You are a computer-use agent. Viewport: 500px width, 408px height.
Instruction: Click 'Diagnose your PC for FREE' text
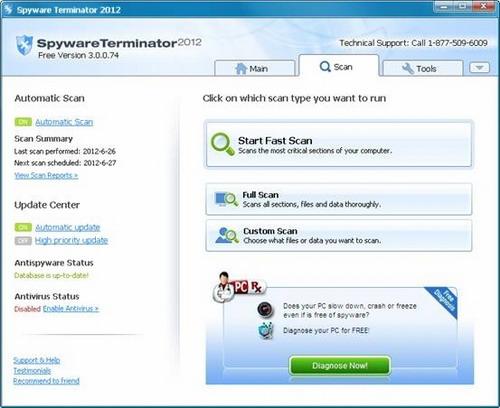point(326,331)
